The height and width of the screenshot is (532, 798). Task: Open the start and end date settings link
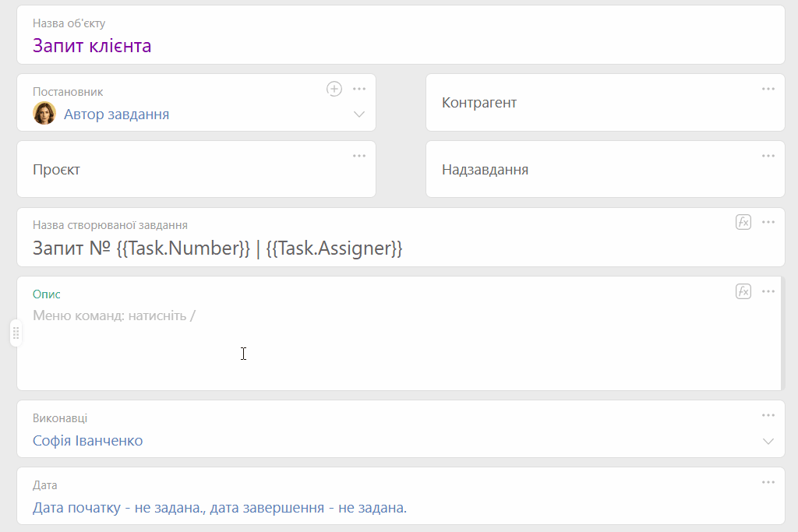[x=219, y=508]
